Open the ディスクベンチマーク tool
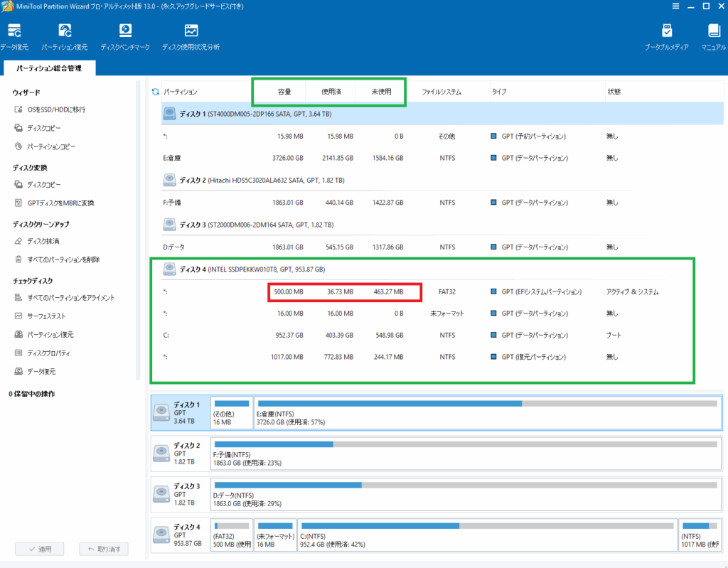 [125, 36]
